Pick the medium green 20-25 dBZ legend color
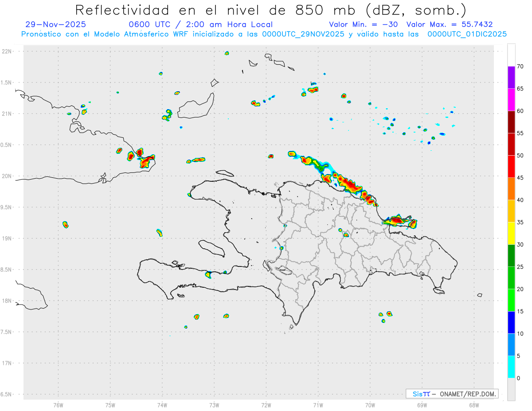Image resolution: width=532 pixels, height=411 pixels. click(x=511, y=278)
